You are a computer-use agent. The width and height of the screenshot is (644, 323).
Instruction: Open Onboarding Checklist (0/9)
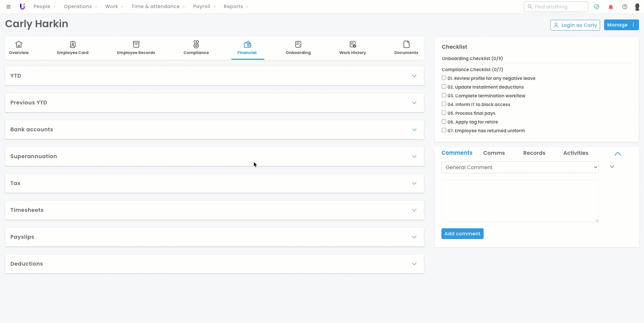(x=472, y=58)
